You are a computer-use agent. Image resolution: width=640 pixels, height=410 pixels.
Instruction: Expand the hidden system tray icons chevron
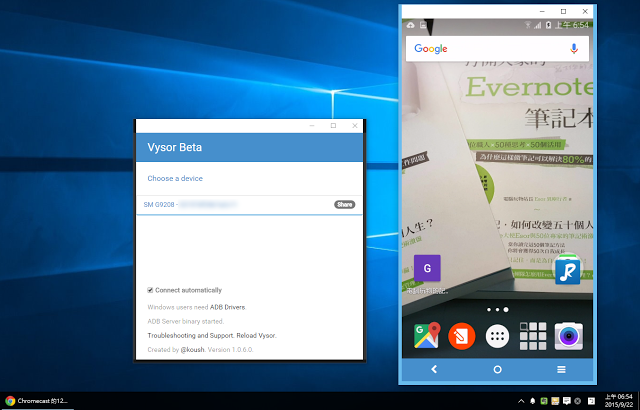(x=521, y=401)
